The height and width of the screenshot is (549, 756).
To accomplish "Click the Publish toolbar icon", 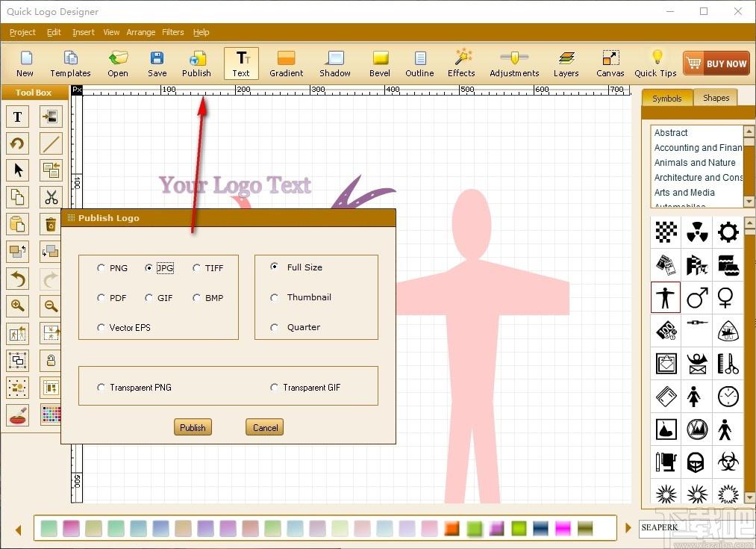I will pos(196,63).
